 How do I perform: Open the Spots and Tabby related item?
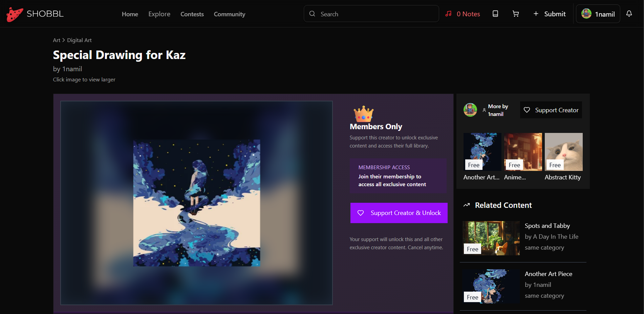point(523,238)
